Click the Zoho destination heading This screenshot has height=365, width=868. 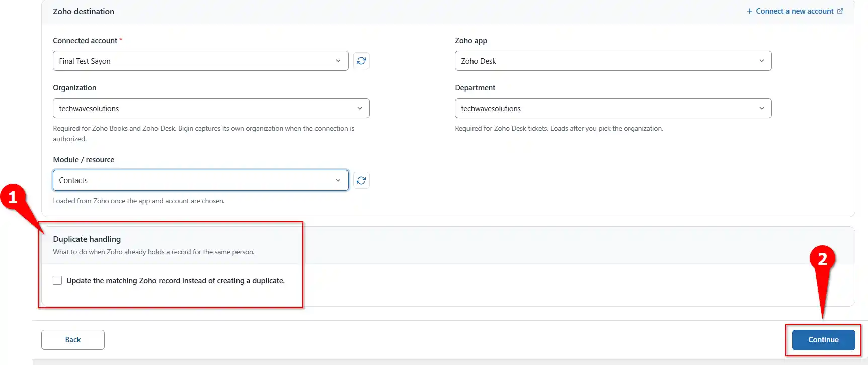point(84,11)
